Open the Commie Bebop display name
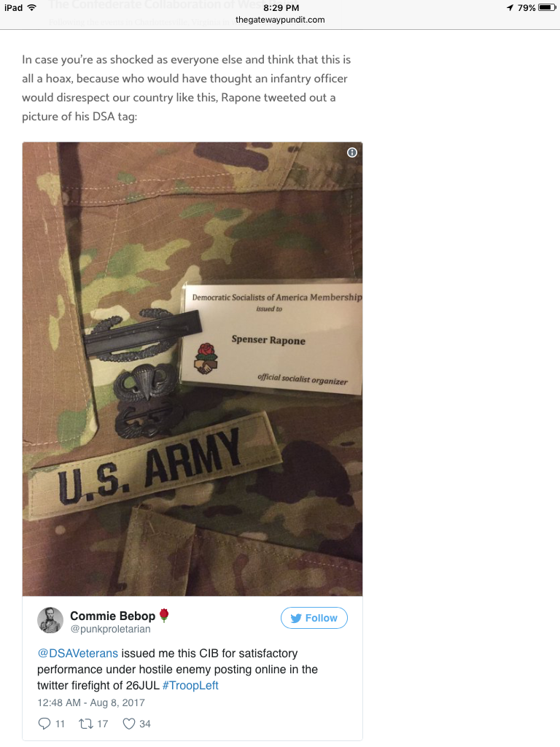The width and height of the screenshot is (560, 747). point(113,616)
